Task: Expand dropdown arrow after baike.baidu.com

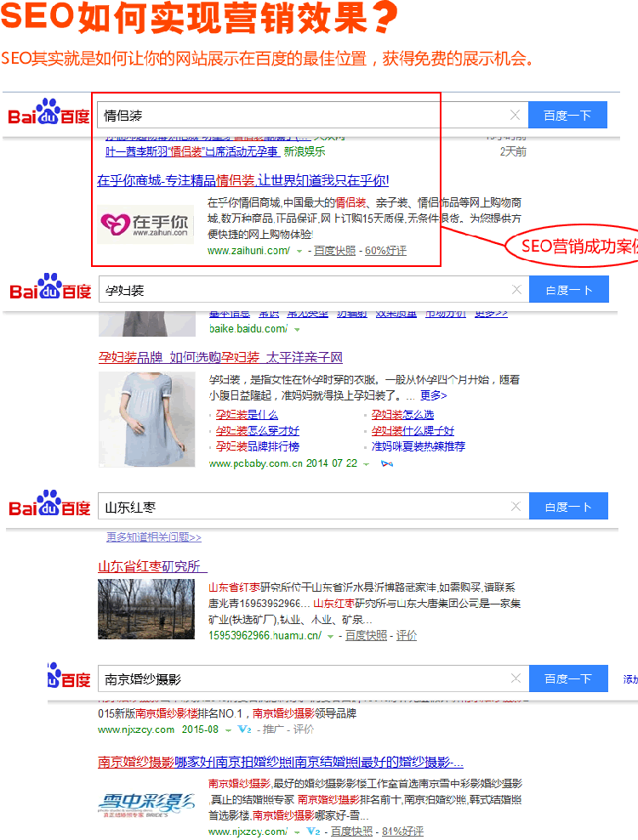Action: 297,330
